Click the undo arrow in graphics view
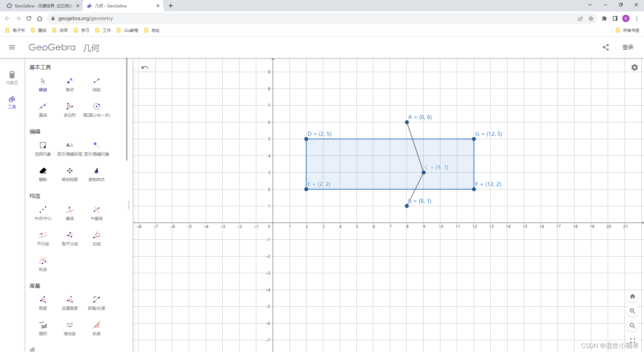Image resolution: width=644 pixels, height=352 pixels. [145, 67]
